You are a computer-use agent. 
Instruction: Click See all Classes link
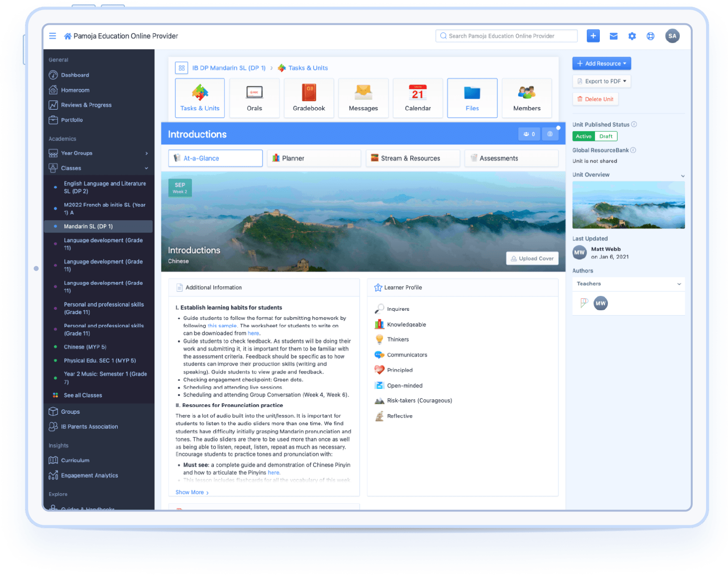pyautogui.click(x=83, y=396)
